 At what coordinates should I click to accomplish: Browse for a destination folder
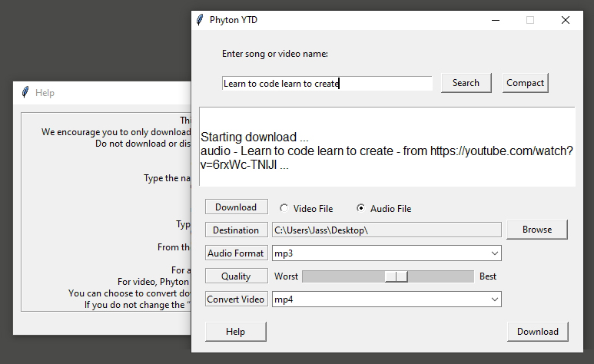pyautogui.click(x=537, y=230)
